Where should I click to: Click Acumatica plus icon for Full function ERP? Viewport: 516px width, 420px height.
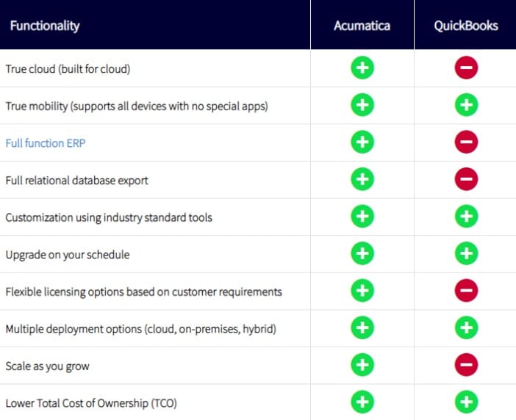362,142
